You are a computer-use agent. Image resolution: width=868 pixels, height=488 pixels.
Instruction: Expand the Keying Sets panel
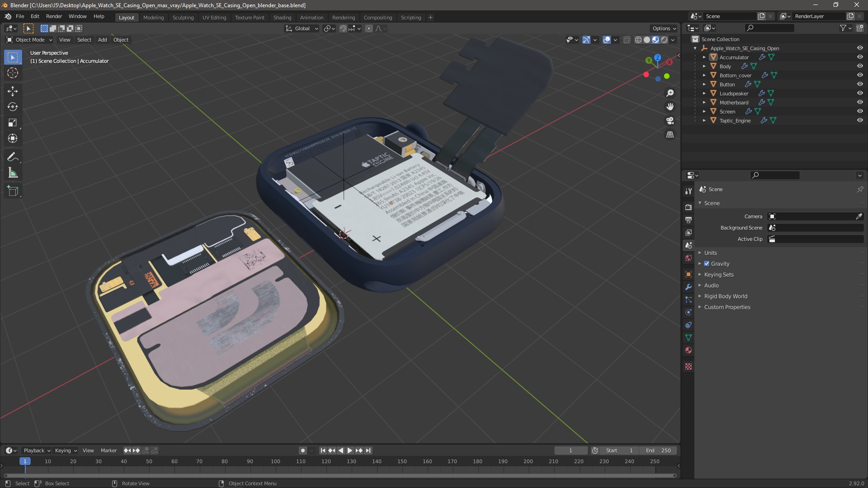(718, 275)
